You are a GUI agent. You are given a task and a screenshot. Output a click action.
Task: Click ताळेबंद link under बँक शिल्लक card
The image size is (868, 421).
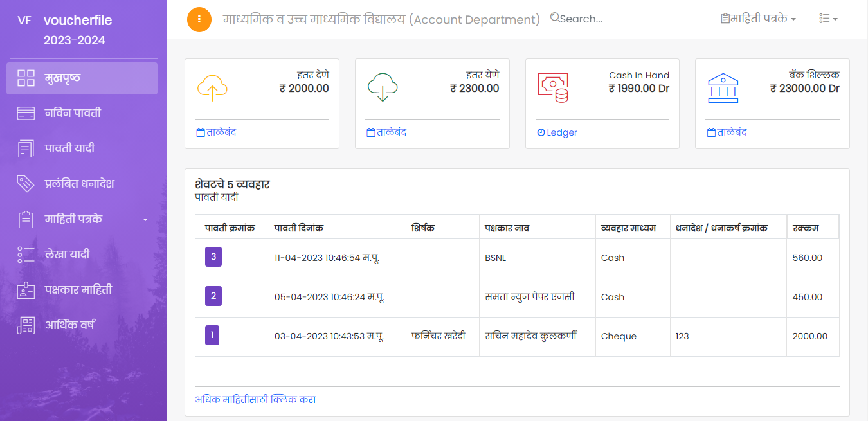tap(727, 132)
